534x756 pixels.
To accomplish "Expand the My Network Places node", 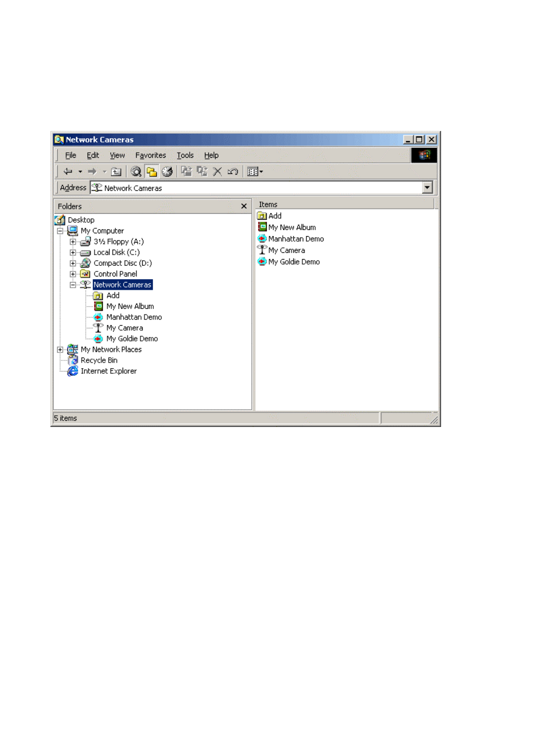I will tap(60, 350).
